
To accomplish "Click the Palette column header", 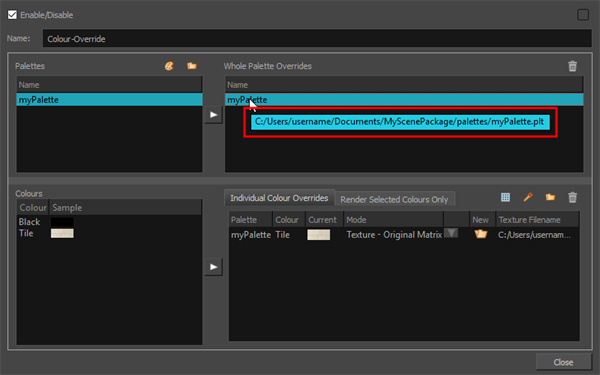I will 251,220.
